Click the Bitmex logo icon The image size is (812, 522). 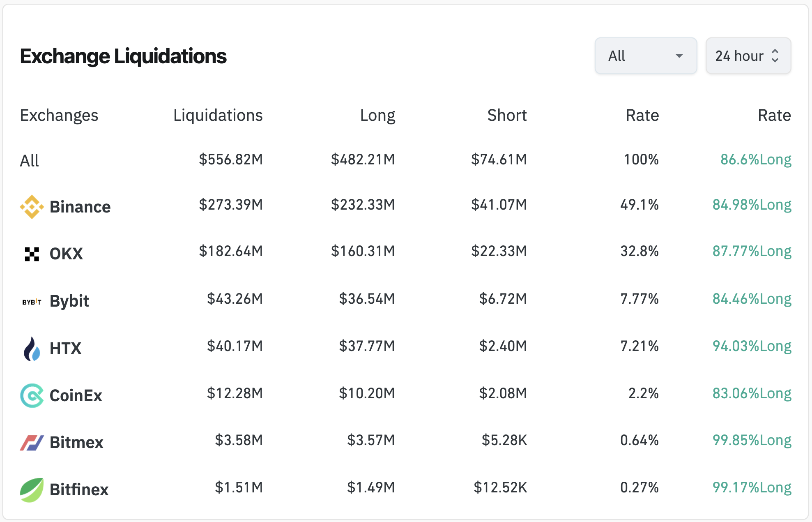[32, 443]
